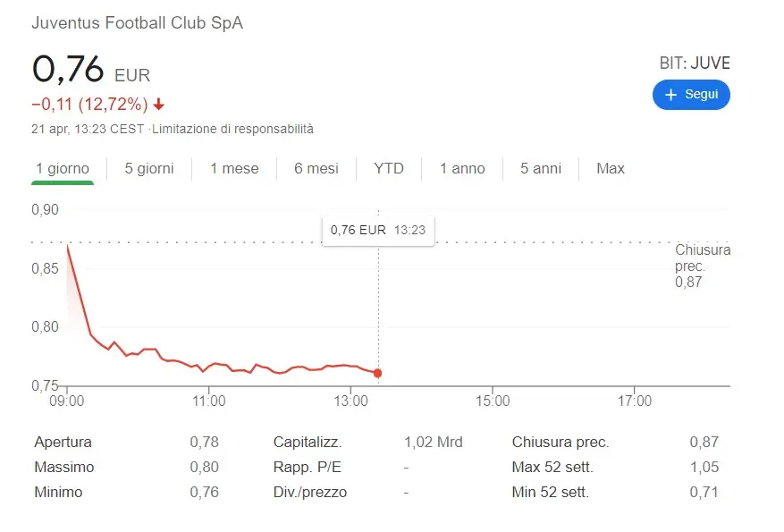The width and height of the screenshot is (784, 532).
Task: Show the 6 mesi chart
Action: [x=316, y=168]
